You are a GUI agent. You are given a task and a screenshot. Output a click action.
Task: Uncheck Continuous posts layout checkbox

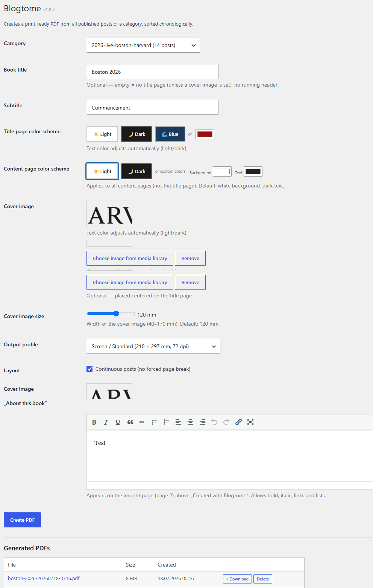click(89, 369)
